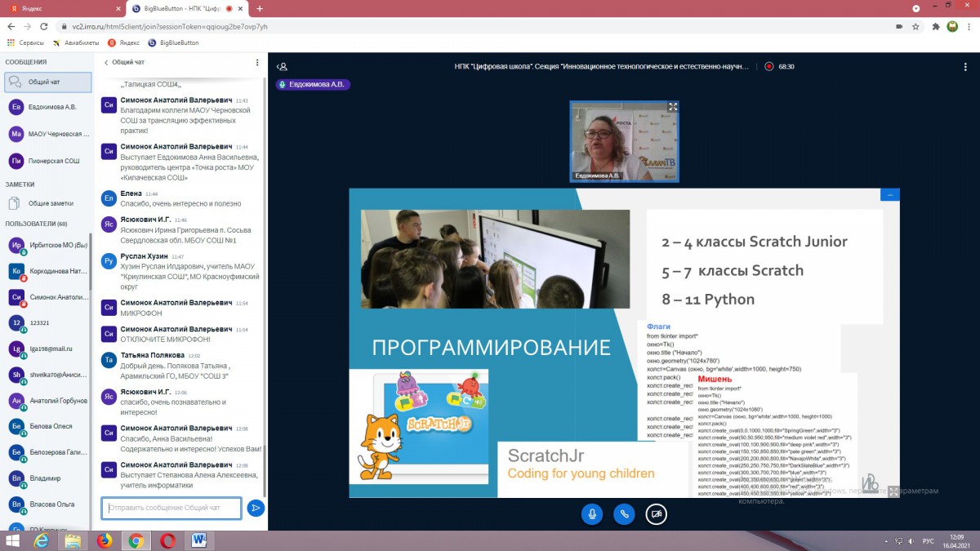This screenshot has width=980, height=551.
Task: Click the chat message input field
Action: click(171, 508)
